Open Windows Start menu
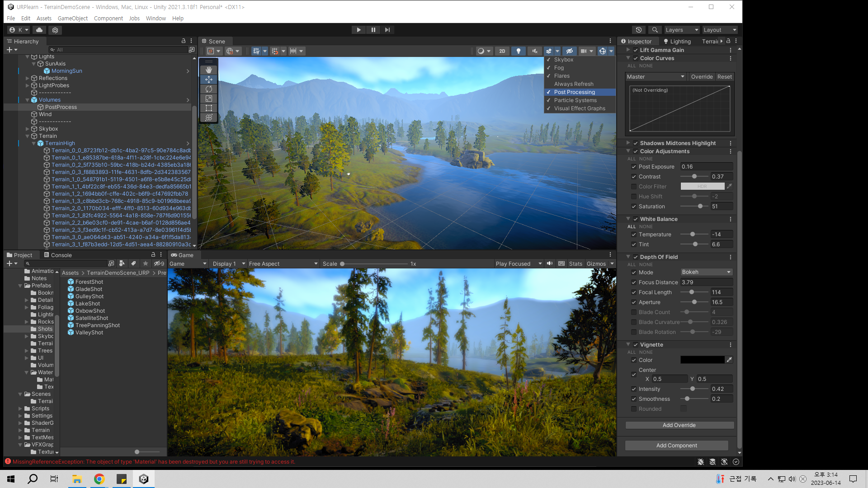 11,479
